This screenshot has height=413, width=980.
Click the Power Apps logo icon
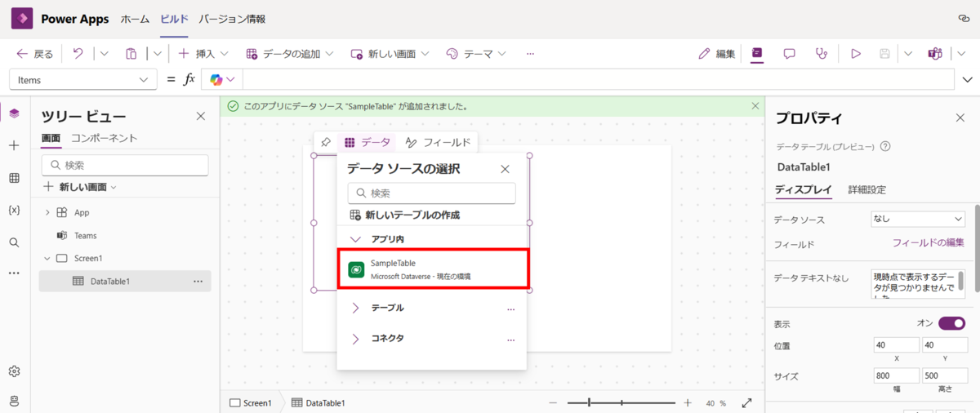[x=21, y=19]
